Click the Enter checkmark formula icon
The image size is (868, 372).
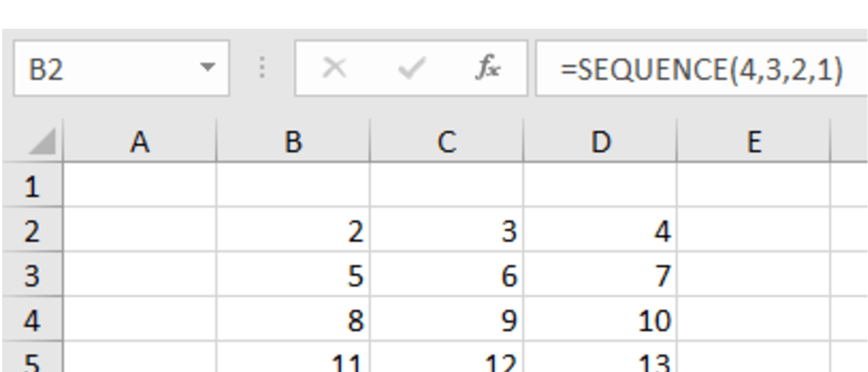coord(411,68)
